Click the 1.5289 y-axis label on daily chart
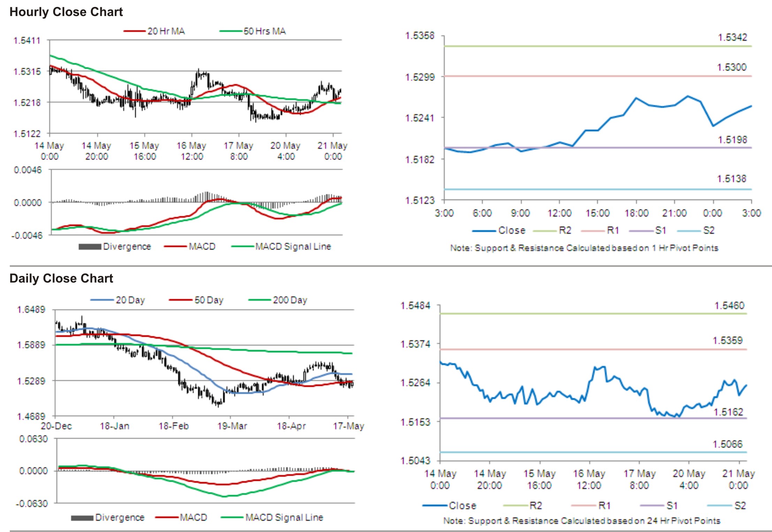772x532 pixels. click(31, 381)
